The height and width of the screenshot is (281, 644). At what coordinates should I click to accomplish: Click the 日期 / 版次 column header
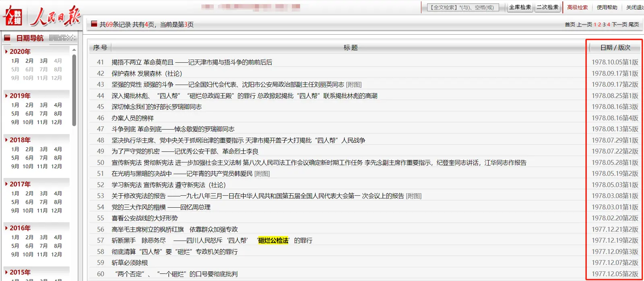615,48
